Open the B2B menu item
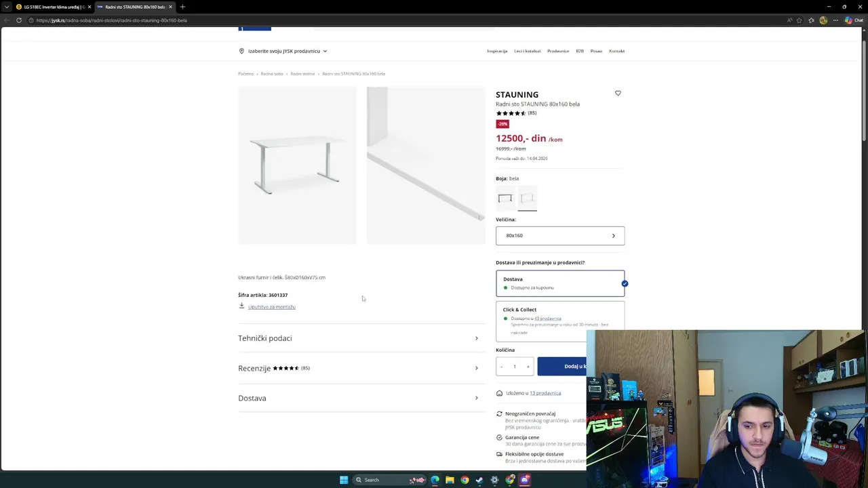 pyautogui.click(x=580, y=51)
